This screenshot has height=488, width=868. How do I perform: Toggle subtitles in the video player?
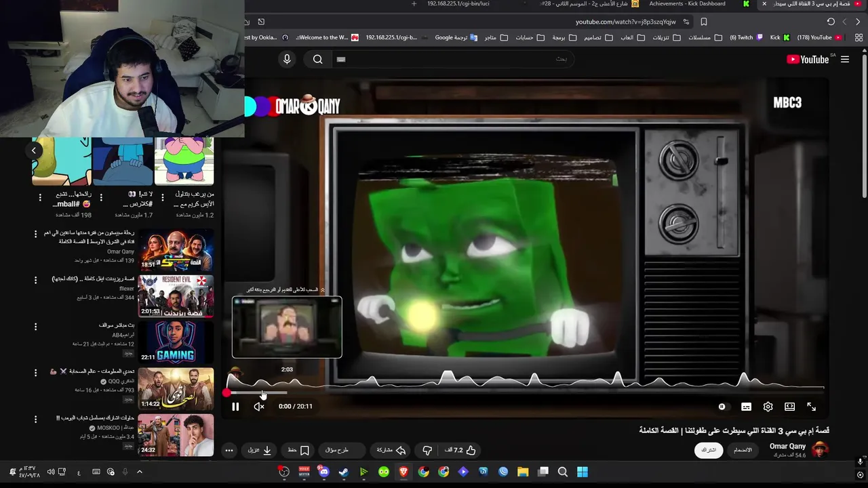click(x=746, y=407)
